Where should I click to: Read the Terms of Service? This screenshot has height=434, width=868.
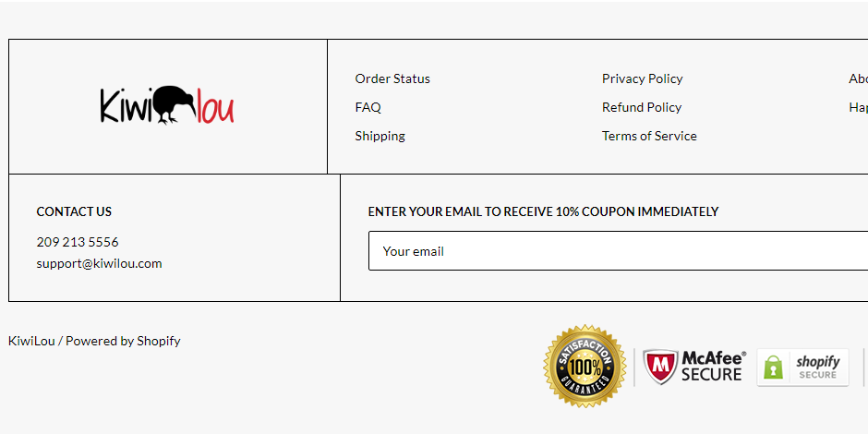click(x=649, y=136)
